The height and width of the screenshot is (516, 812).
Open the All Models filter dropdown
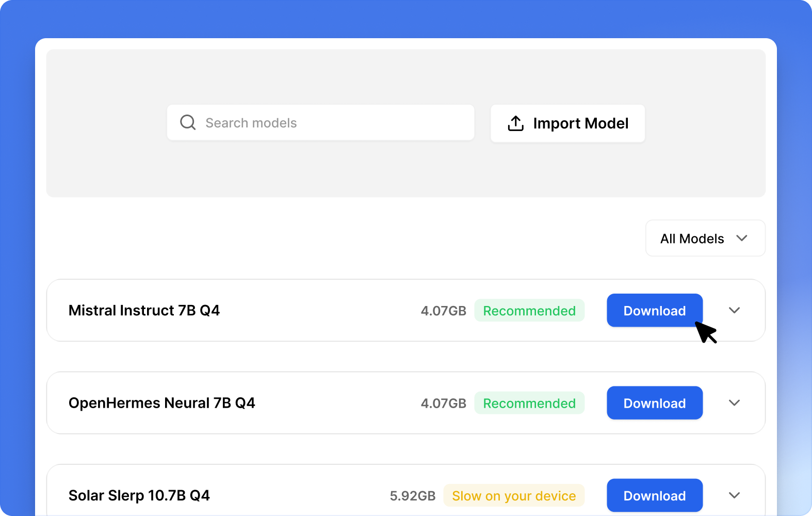[705, 238]
